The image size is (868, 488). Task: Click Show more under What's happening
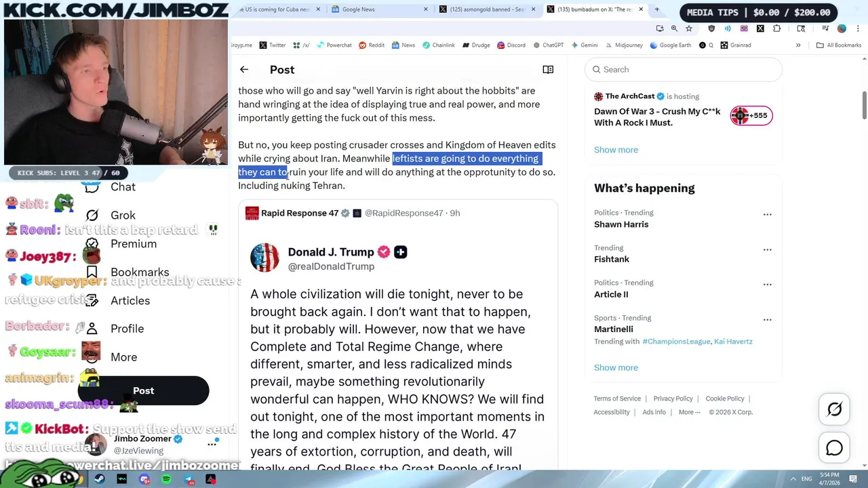(x=616, y=367)
